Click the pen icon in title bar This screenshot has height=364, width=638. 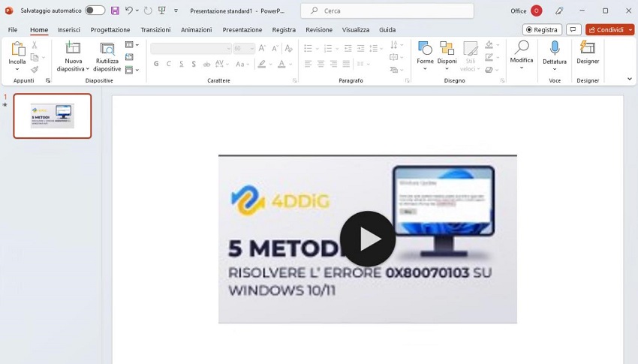(x=559, y=11)
